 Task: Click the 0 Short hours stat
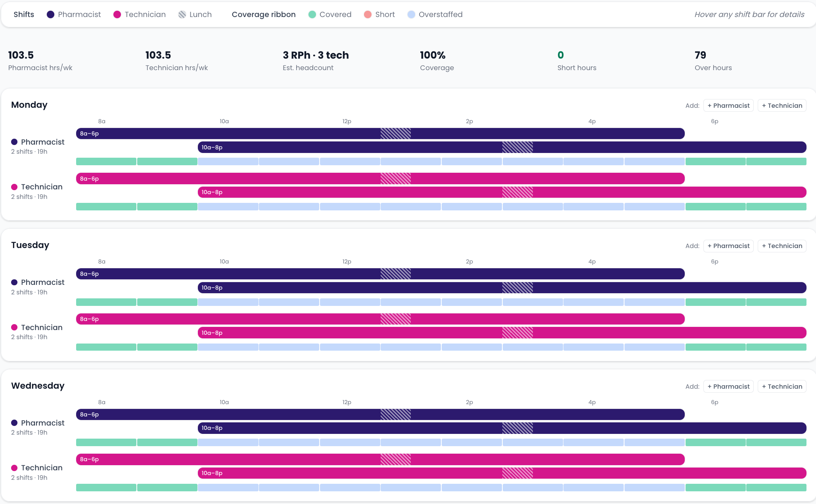577,61
